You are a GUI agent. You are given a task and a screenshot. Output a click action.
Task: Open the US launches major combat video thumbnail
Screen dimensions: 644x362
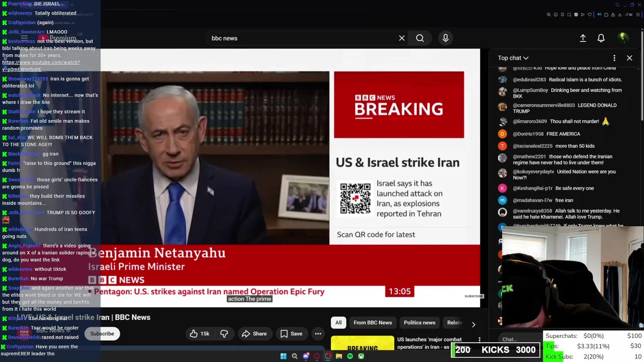click(362, 343)
